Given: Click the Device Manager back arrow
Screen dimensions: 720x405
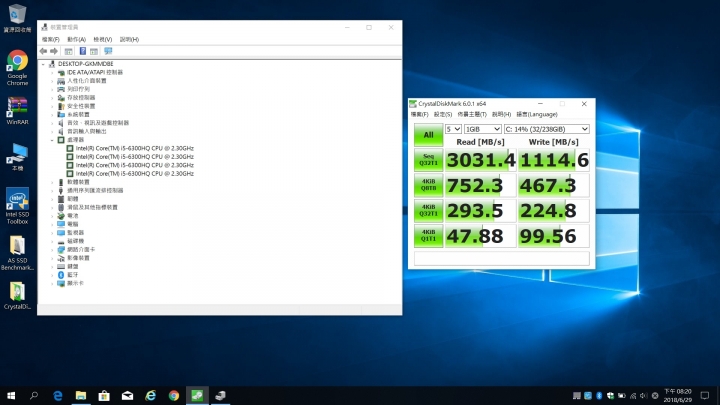Looking at the screenshot, I should point(43,51).
